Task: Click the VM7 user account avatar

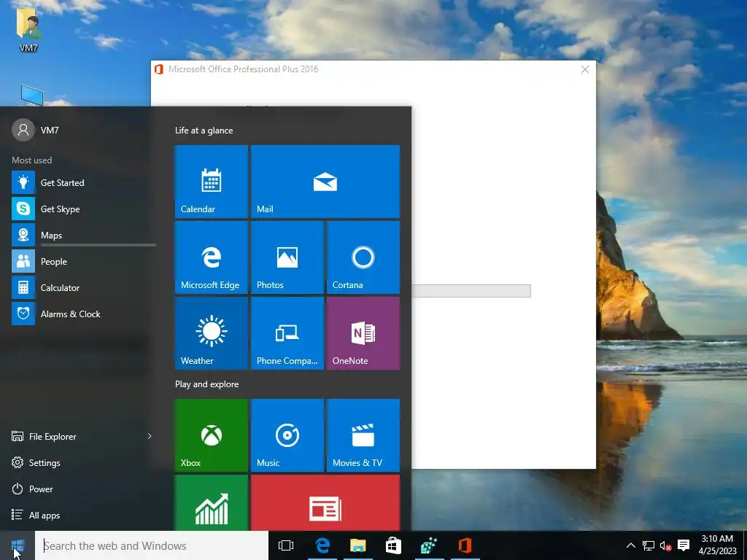Action: point(23,130)
